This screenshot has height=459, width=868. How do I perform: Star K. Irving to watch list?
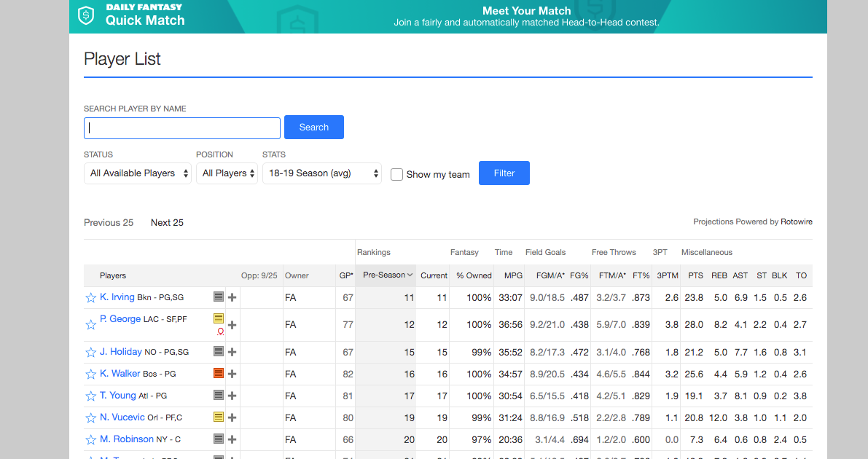coord(91,298)
